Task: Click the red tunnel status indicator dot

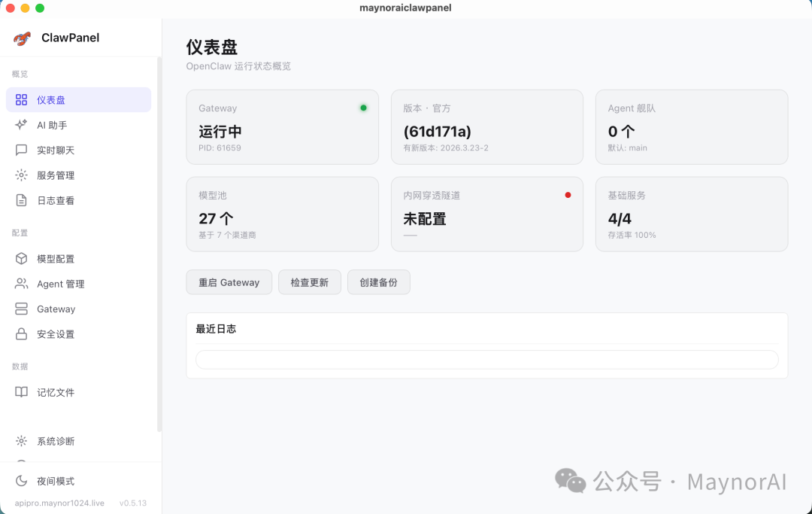Action: pyautogui.click(x=568, y=195)
